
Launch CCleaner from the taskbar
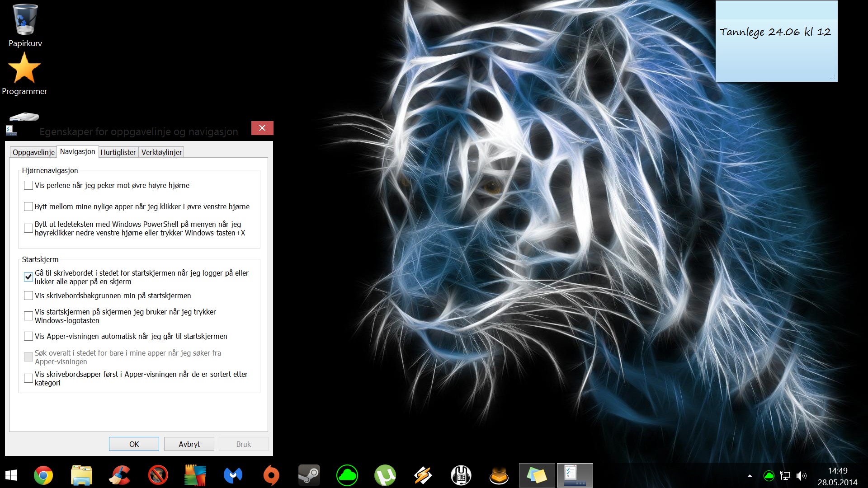[x=119, y=475]
